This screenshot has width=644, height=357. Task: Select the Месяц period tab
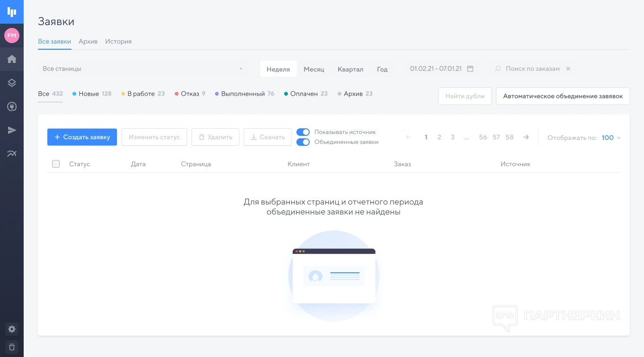[x=313, y=69]
